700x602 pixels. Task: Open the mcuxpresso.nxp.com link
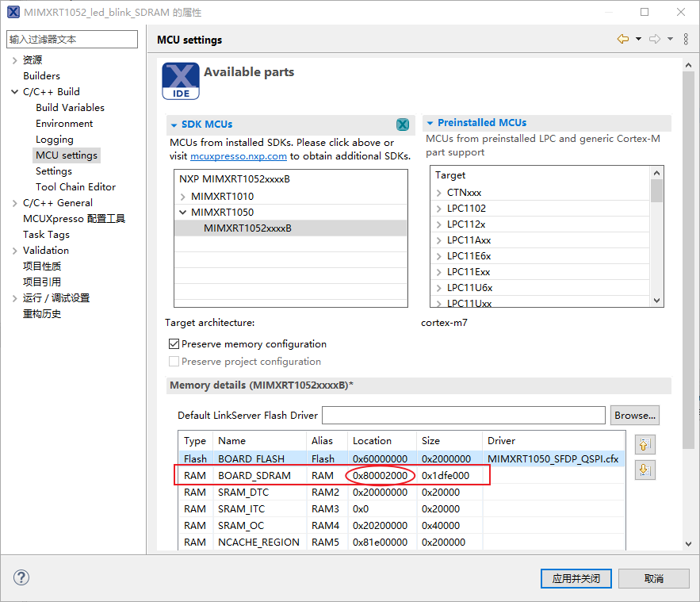pos(239,156)
